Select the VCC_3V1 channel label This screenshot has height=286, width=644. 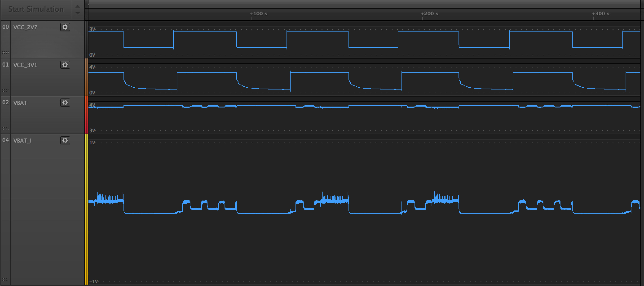(x=25, y=65)
